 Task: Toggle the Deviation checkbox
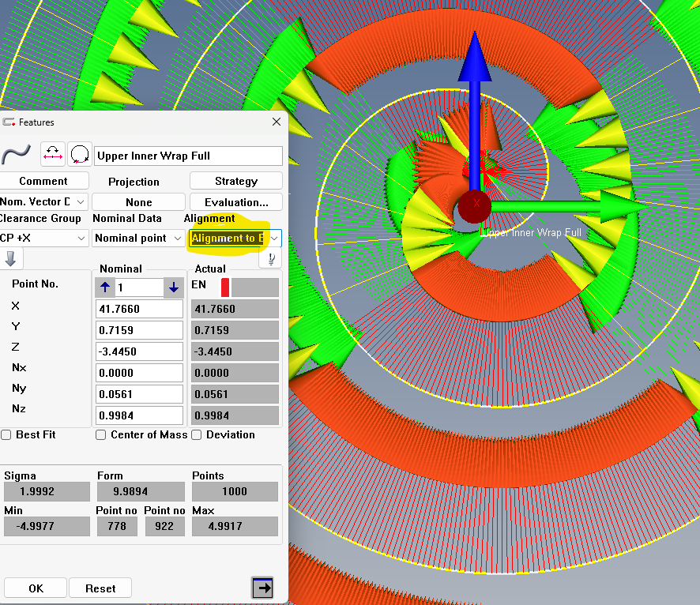(197, 434)
